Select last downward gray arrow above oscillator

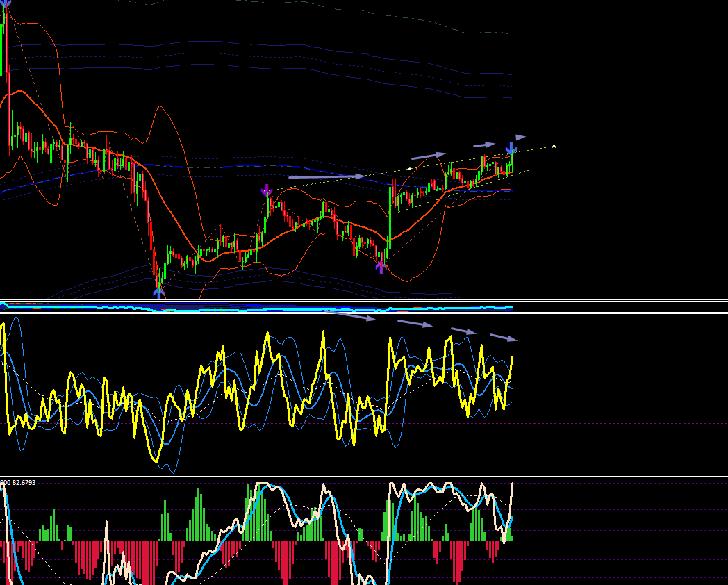(504, 338)
